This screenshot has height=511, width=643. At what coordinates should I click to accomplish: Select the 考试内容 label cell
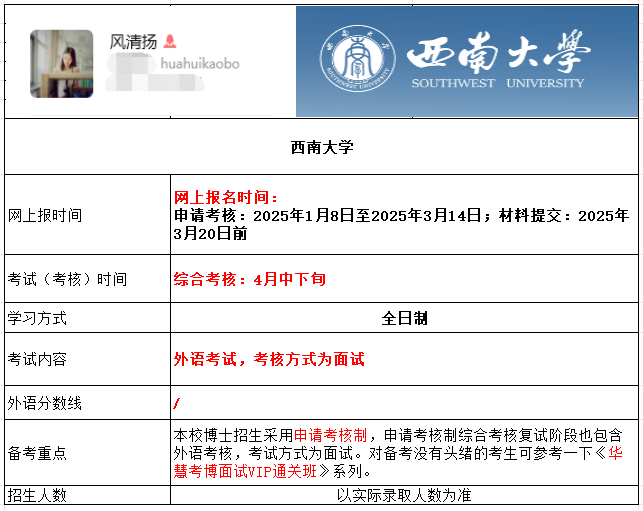(87, 359)
